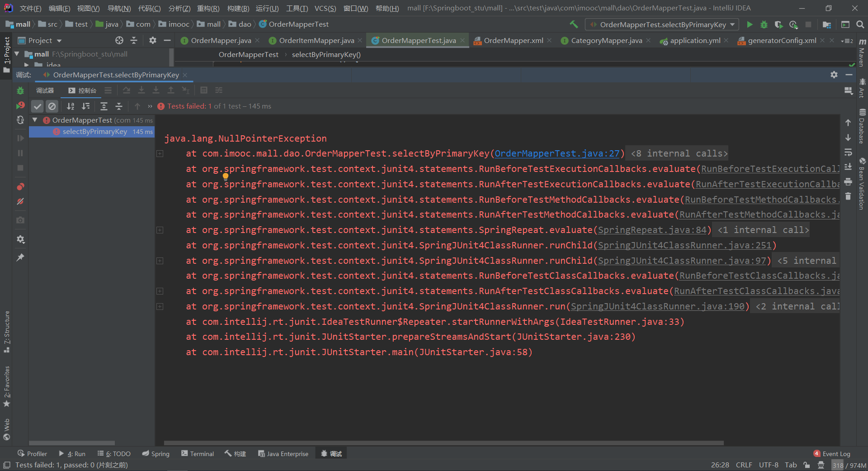Open SpringJUnit4ClassRunner.java:190 link

click(x=658, y=306)
